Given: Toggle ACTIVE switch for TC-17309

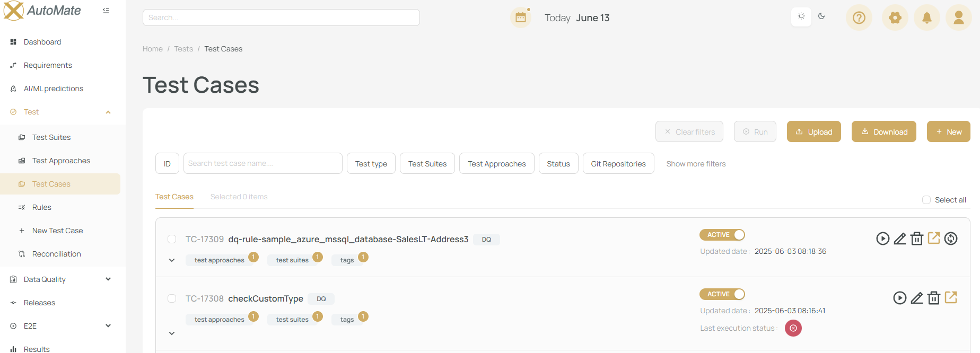Looking at the screenshot, I should pos(722,235).
